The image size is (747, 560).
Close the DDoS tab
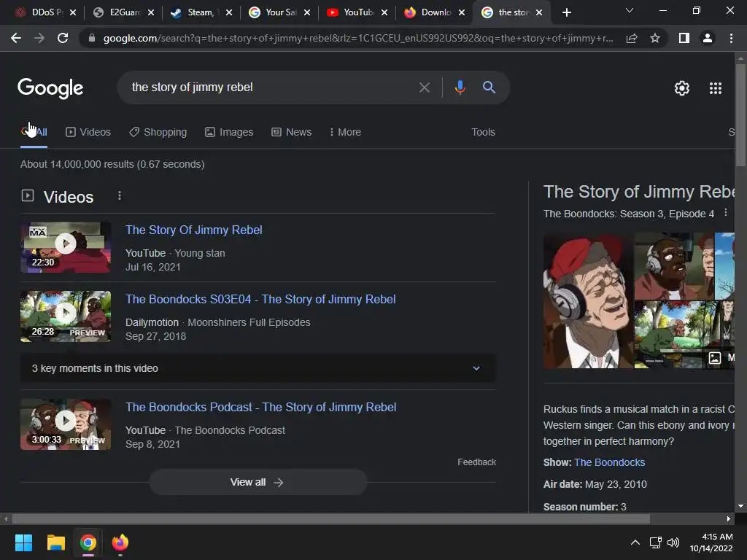point(73,12)
